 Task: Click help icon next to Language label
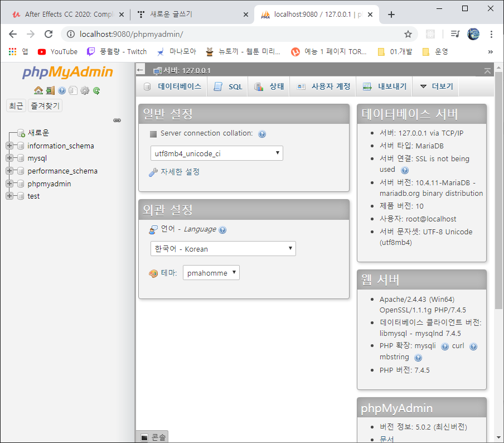tap(222, 230)
